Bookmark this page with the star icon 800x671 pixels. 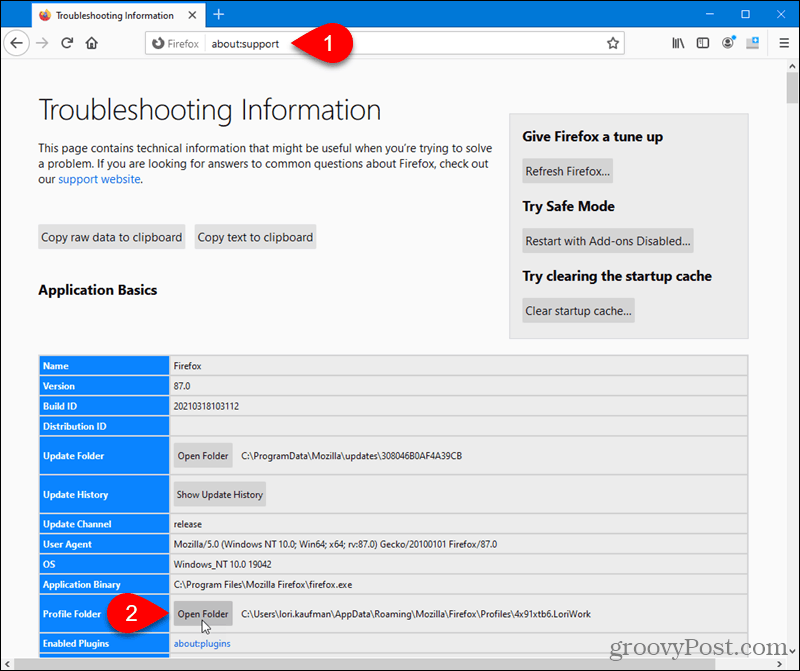(x=613, y=43)
